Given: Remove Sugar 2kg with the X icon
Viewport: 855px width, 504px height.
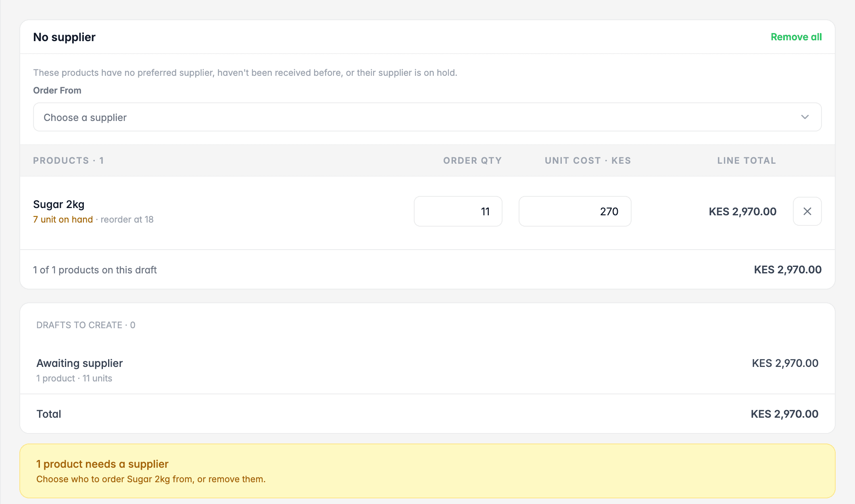Looking at the screenshot, I should pyautogui.click(x=807, y=211).
